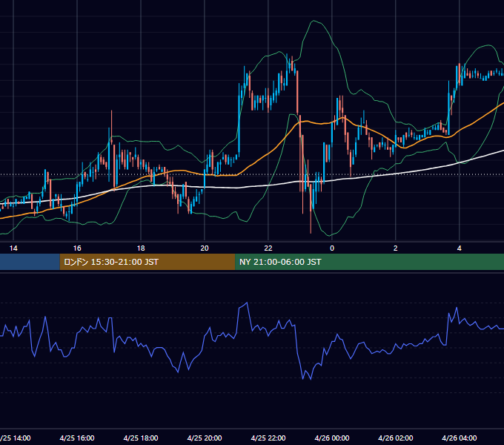The height and width of the screenshot is (445, 504).
Task: Click the blue session bar left of ロンドン
Action: [x=30, y=262]
